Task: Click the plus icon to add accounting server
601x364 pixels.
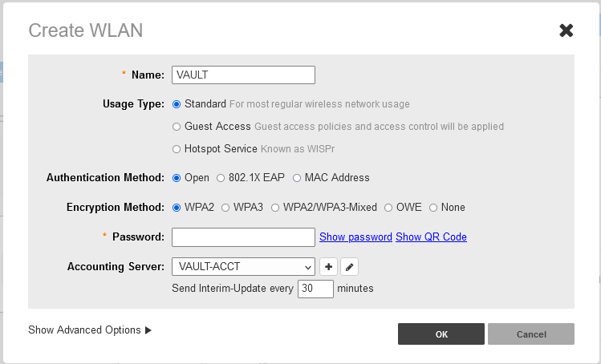Action: pyautogui.click(x=328, y=266)
